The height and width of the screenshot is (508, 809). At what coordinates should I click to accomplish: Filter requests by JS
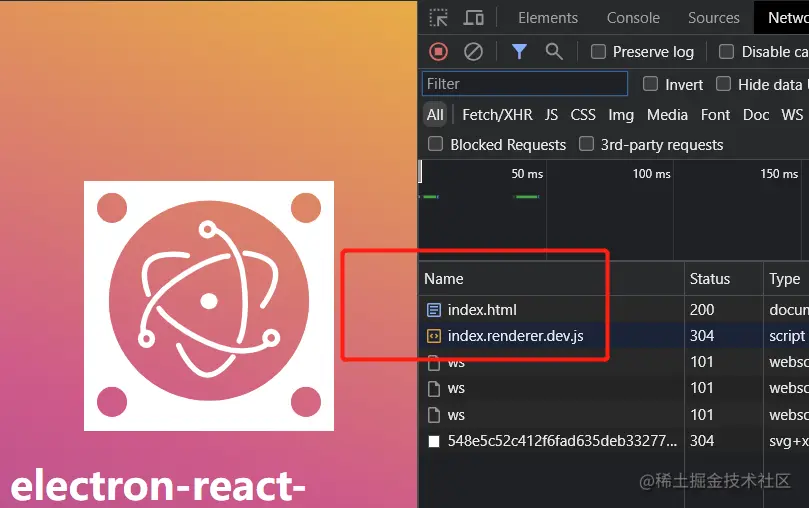551,114
